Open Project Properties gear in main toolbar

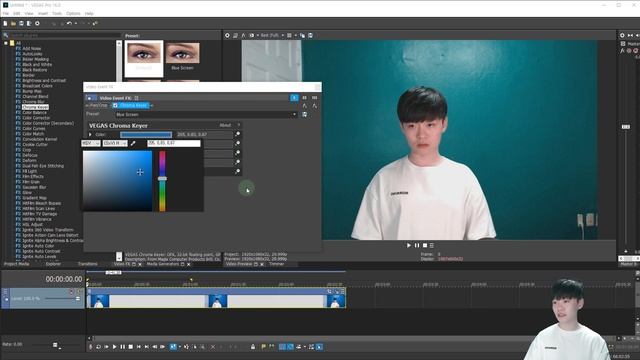pos(37,24)
